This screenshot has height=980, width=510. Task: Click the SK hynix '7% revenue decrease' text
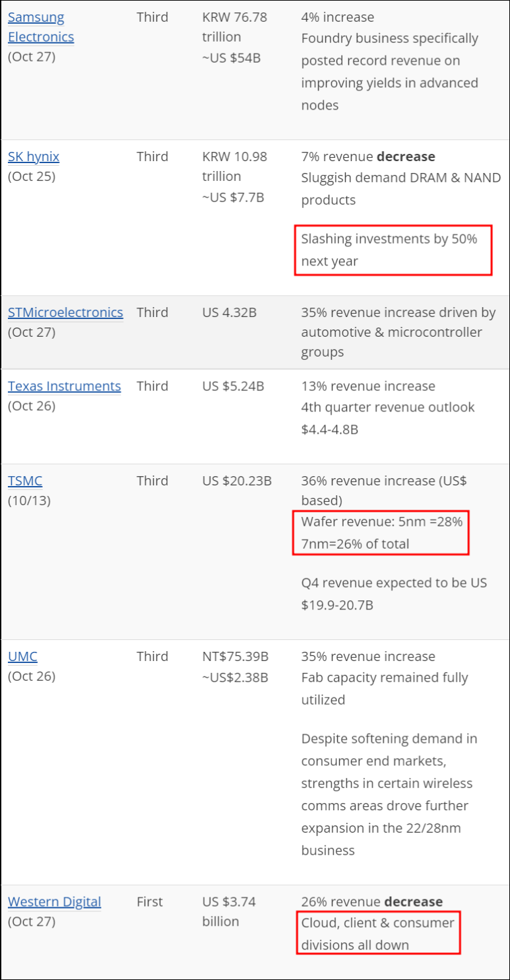(368, 157)
